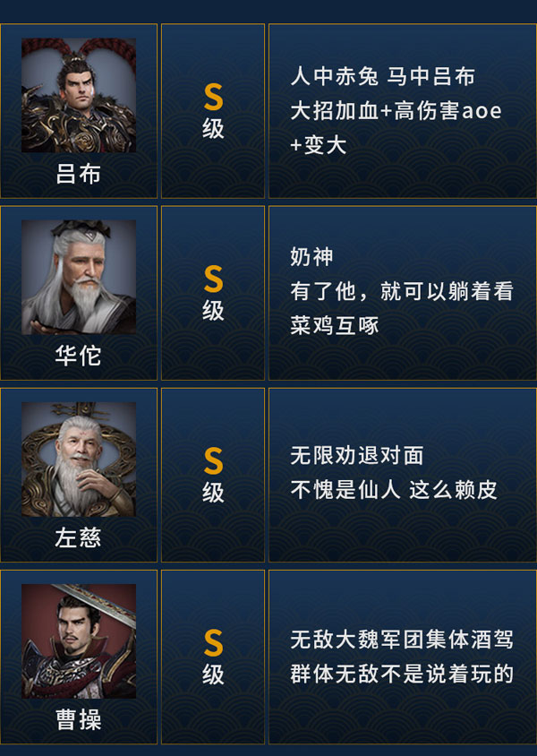
Task: Select the 华佗 name text
Action: 79,356
